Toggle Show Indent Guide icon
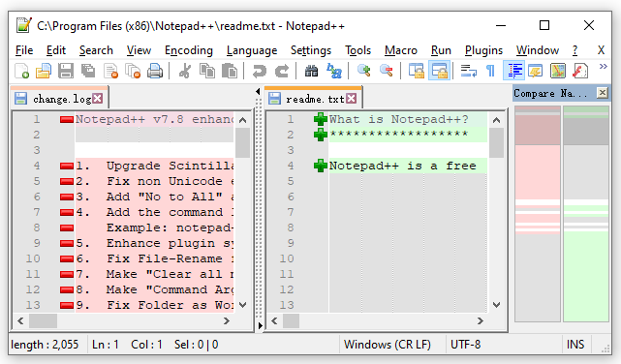621x364 pixels. pos(513,72)
